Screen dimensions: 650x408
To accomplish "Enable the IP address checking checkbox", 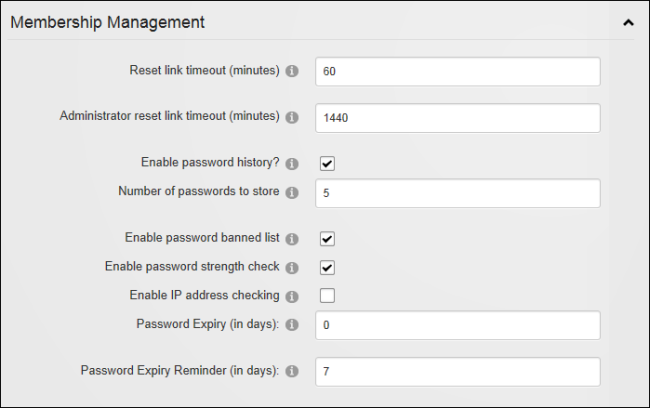I will (327, 296).
